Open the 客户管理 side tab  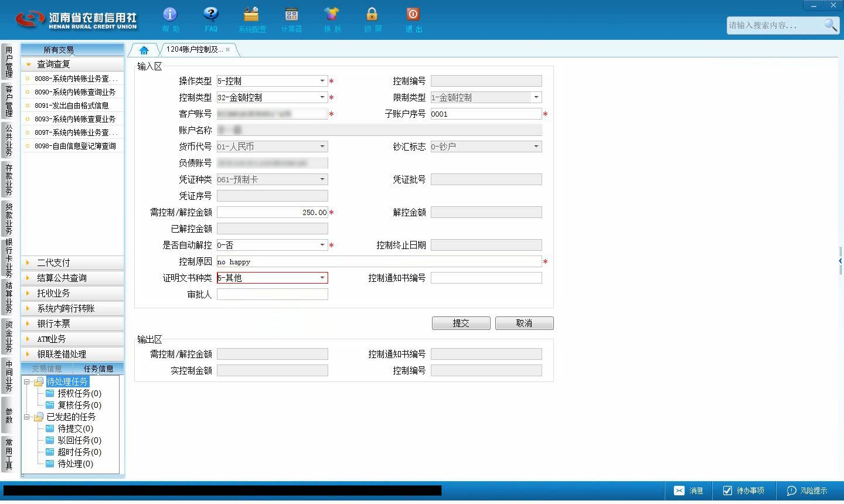click(9, 101)
